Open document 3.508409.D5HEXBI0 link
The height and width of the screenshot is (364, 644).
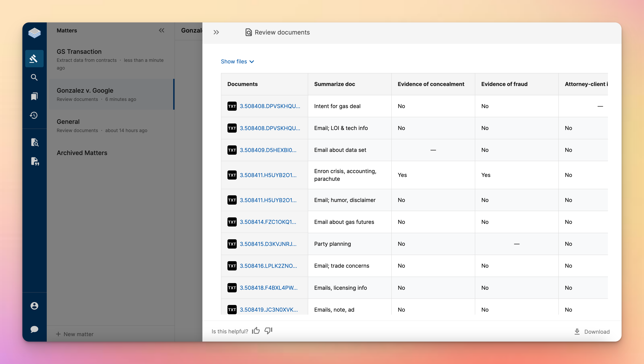pyautogui.click(x=268, y=150)
